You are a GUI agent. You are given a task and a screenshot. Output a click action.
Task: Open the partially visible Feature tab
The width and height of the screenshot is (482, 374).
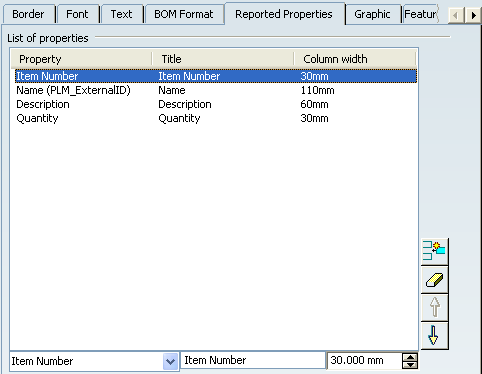[x=420, y=14]
